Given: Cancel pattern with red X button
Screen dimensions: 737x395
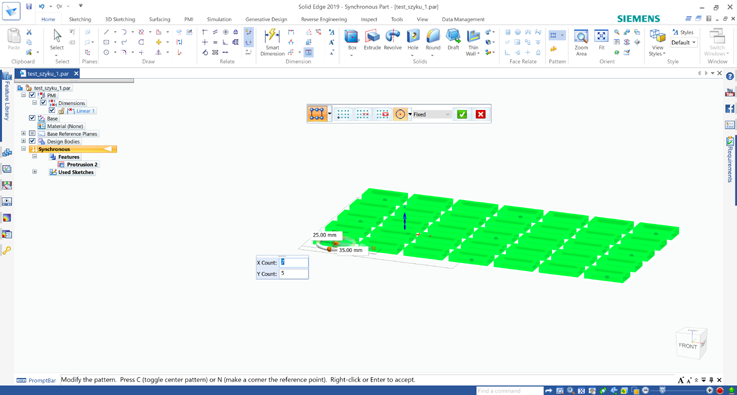Looking at the screenshot, I should [480, 114].
